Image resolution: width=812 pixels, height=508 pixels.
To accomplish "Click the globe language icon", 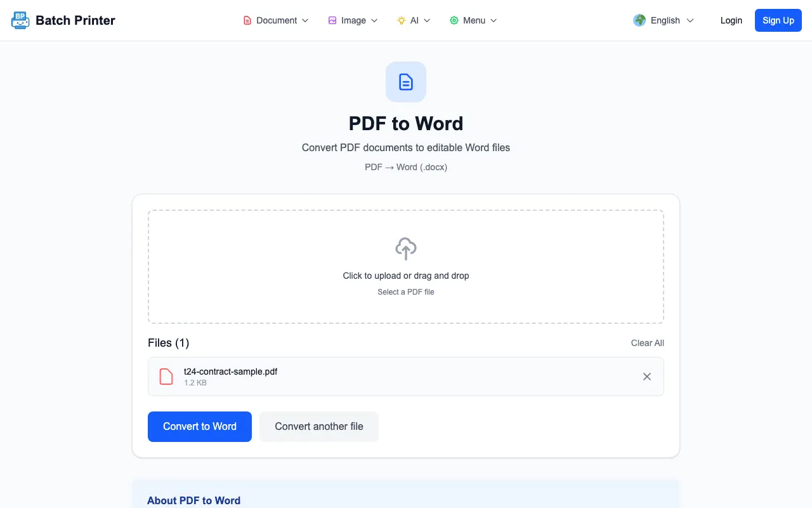I will (639, 20).
